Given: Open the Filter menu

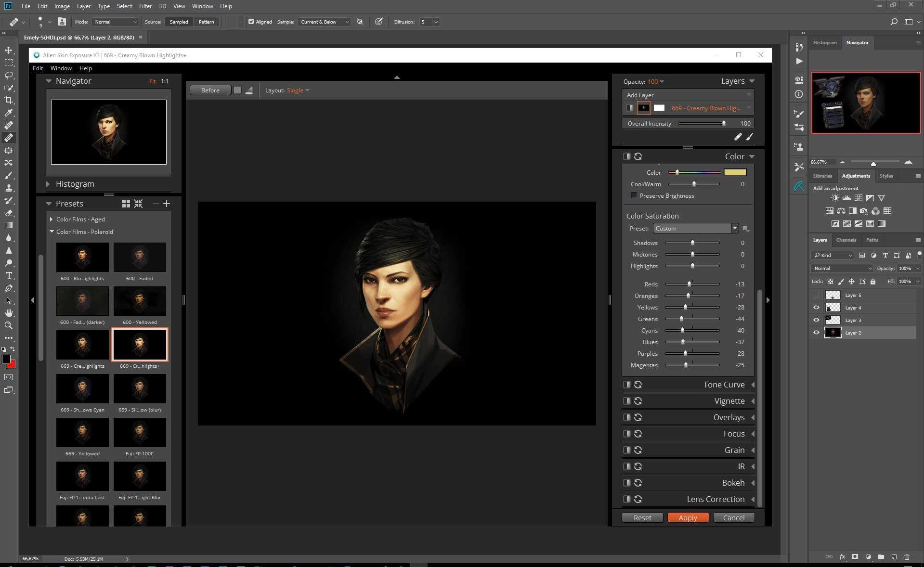Looking at the screenshot, I should click(145, 6).
